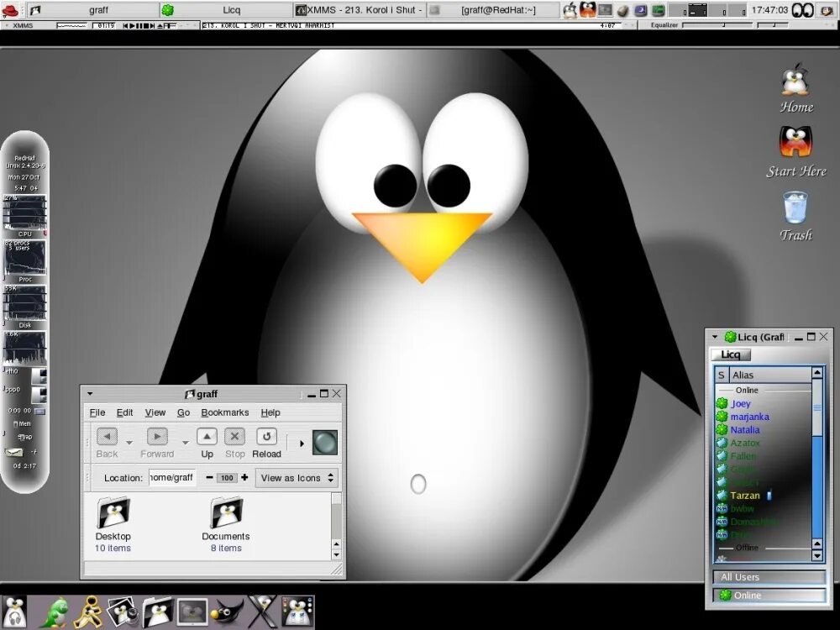
Task: Open the Documents folder thumbnail
Action: click(x=226, y=512)
